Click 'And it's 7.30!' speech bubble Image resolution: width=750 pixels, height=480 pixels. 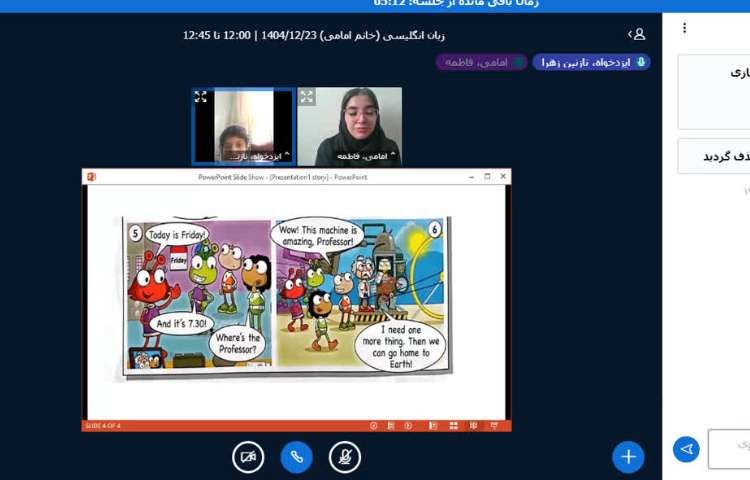point(182,323)
